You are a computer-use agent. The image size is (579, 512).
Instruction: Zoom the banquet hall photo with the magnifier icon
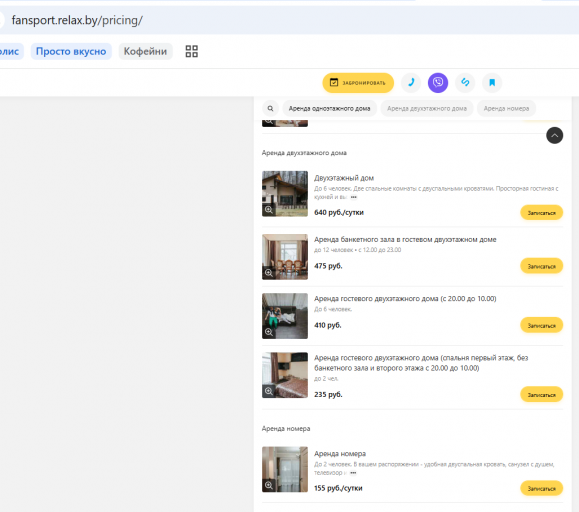269,273
